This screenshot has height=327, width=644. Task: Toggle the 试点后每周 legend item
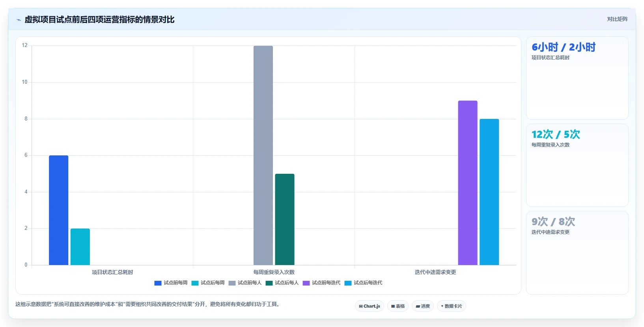pos(208,283)
